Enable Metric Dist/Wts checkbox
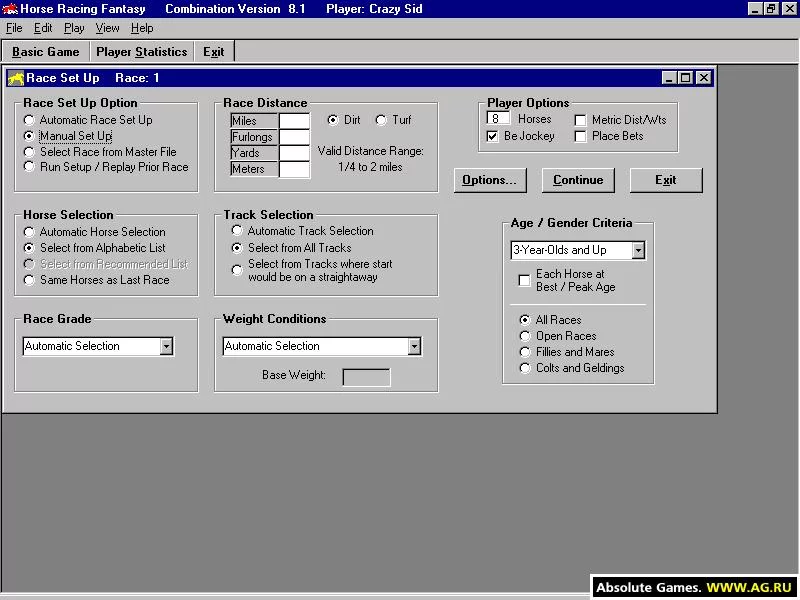This screenshot has width=800, height=600. [x=580, y=120]
